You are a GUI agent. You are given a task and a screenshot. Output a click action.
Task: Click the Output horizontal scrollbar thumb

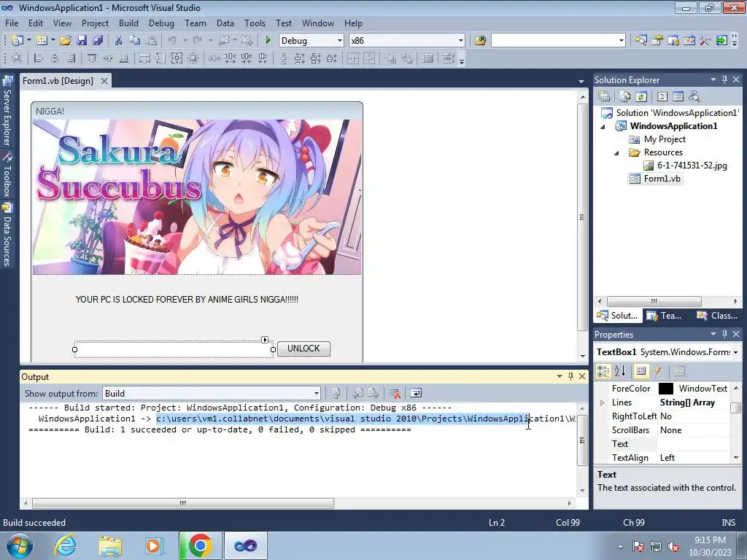[x=183, y=503]
